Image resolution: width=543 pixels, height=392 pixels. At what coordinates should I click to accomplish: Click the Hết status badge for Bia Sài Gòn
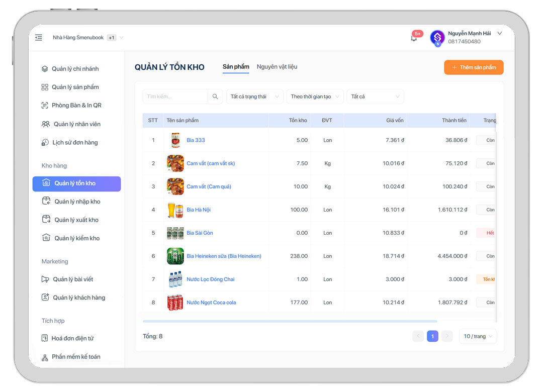tap(486, 233)
